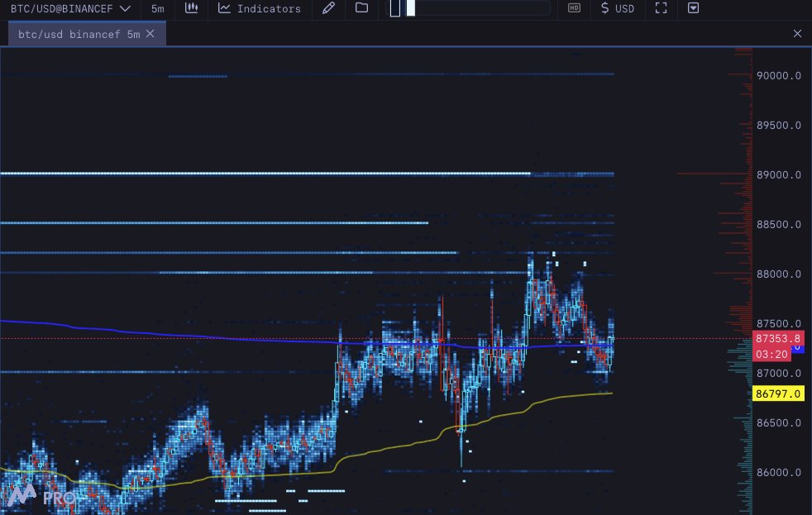Click the 87353.8 current price label
812x515 pixels.
[778, 338]
